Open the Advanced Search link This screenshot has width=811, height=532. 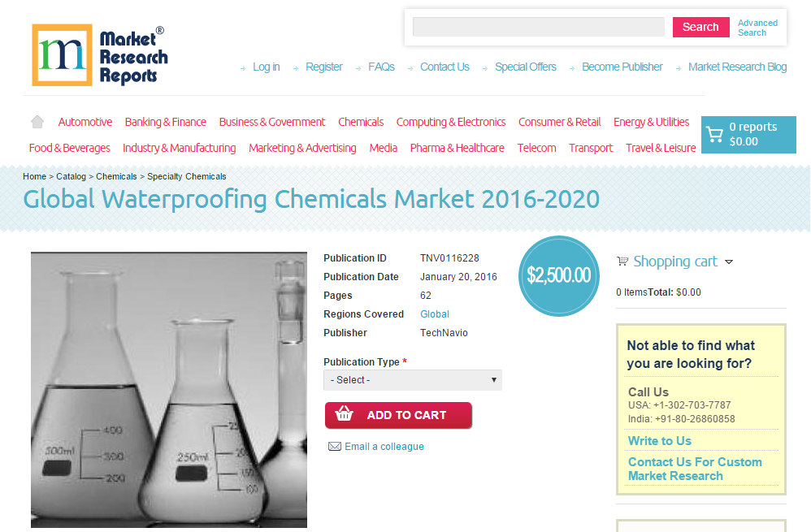pyautogui.click(x=757, y=28)
